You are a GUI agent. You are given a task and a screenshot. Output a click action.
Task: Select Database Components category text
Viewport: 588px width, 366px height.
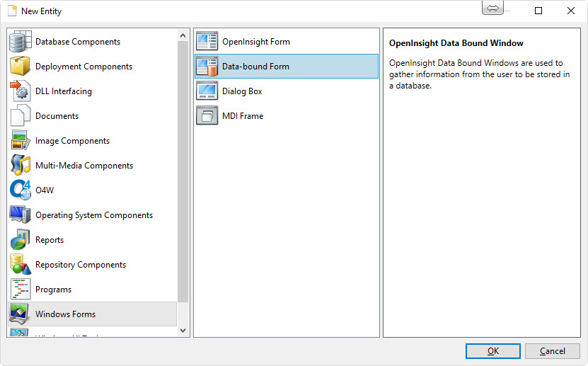click(78, 42)
